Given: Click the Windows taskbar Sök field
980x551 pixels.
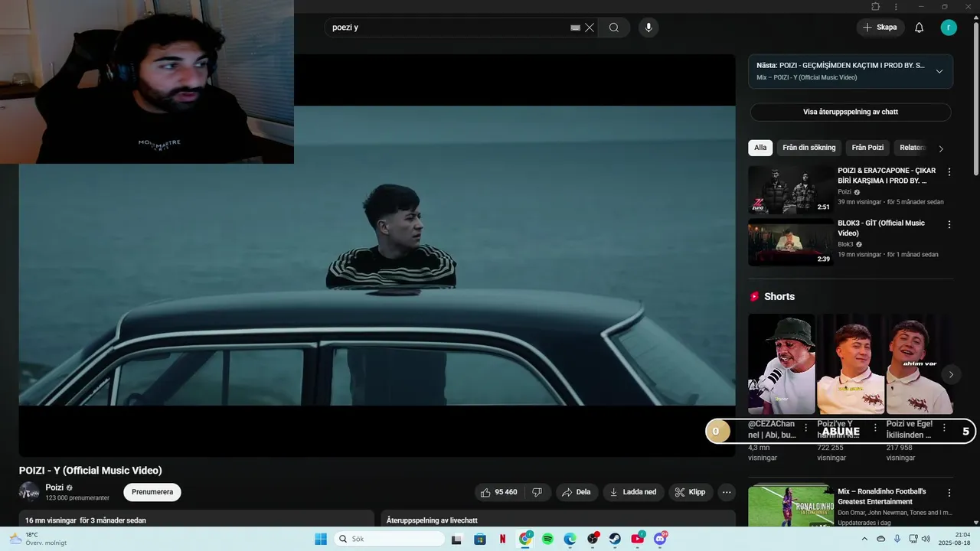Looking at the screenshot, I should [389, 539].
